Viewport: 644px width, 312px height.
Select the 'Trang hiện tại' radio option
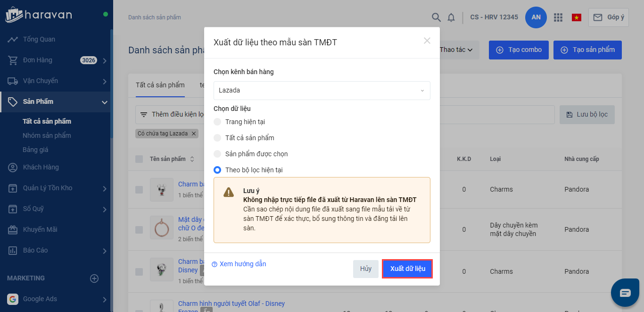pos(217,122)
